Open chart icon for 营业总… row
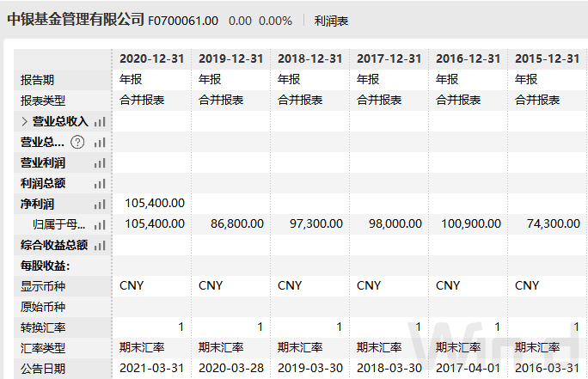 tap(100, 142)
